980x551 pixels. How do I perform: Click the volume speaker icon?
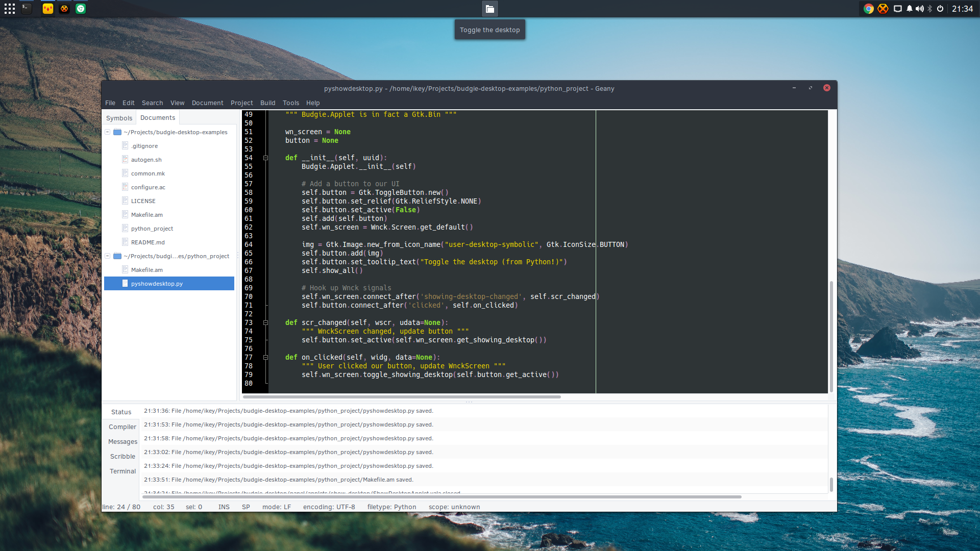[x=919, y=9]
